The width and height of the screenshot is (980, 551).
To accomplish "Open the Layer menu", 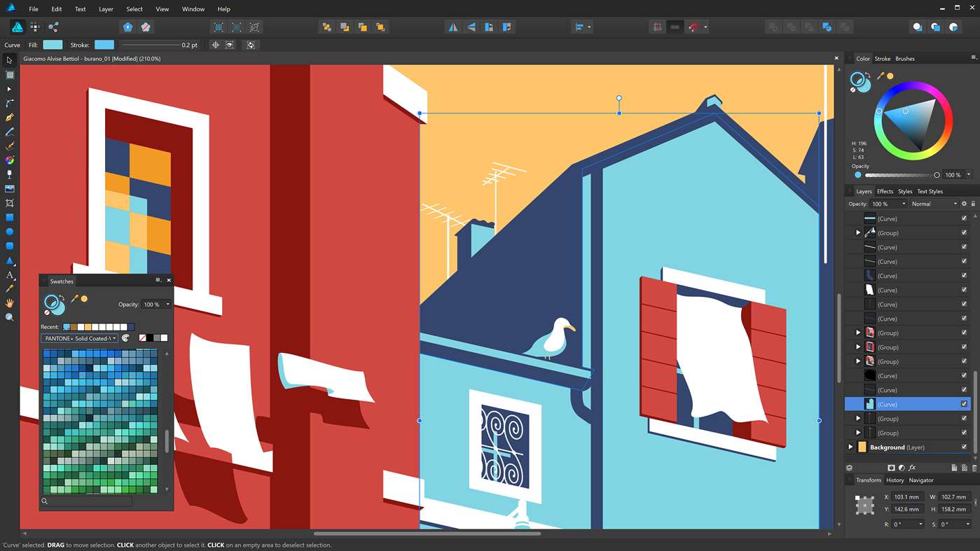I will click(x=106, y=9).
